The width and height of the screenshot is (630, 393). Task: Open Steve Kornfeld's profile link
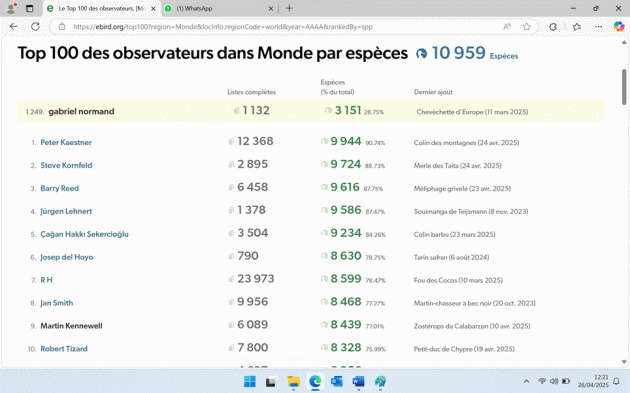66,165
